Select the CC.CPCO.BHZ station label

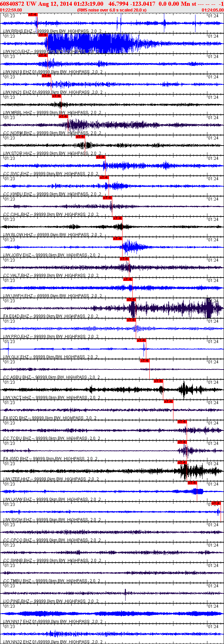coord(52,540)
